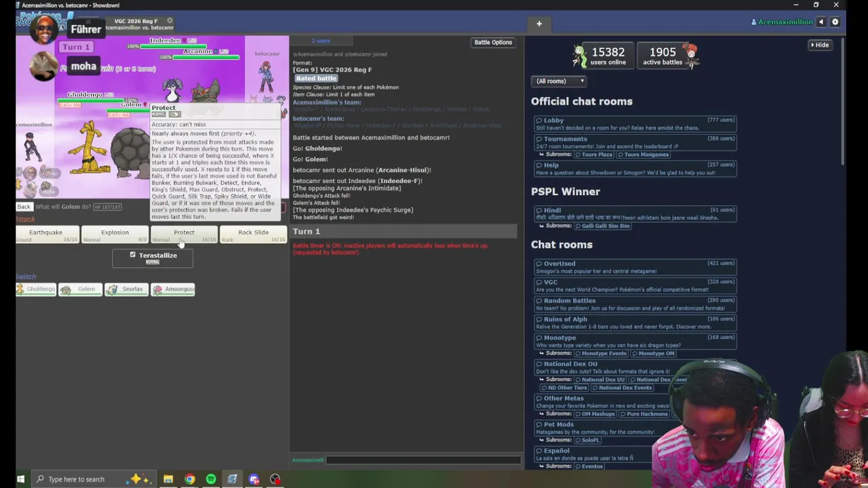
Task: Join the Lobby chat room
Action: tap(635, 123)
